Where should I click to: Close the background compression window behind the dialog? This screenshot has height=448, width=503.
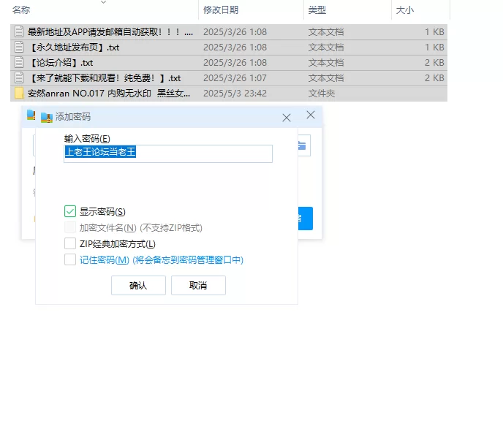[x=311, y=115]
